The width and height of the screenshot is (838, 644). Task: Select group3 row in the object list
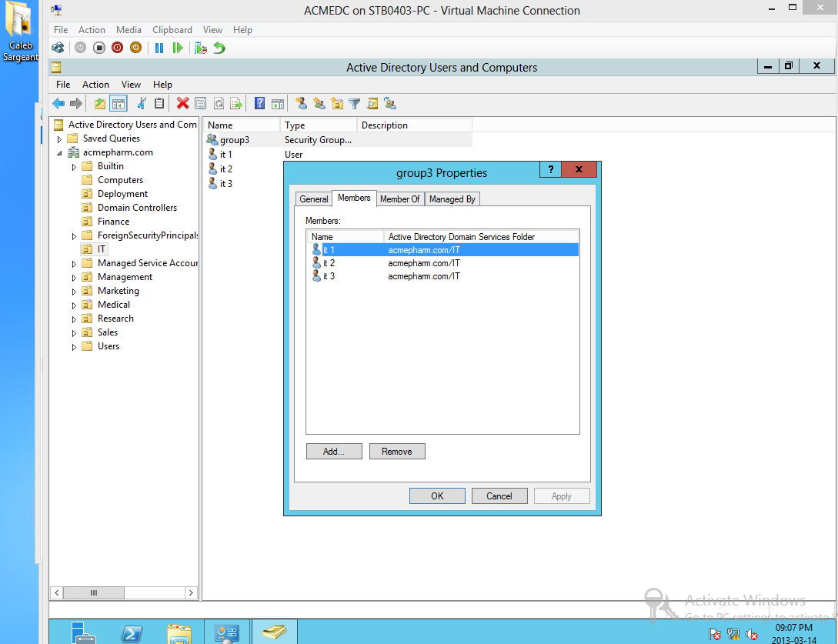(338, 140)
